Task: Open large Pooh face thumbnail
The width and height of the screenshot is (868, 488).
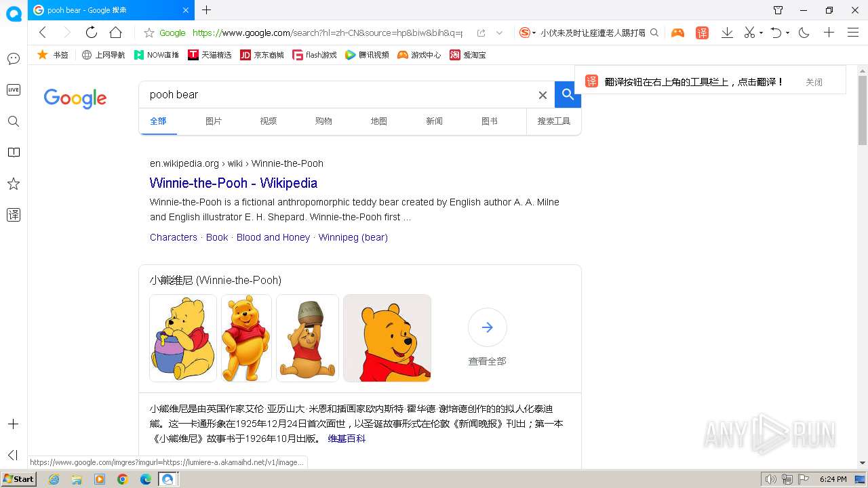Action: [387, 338]
